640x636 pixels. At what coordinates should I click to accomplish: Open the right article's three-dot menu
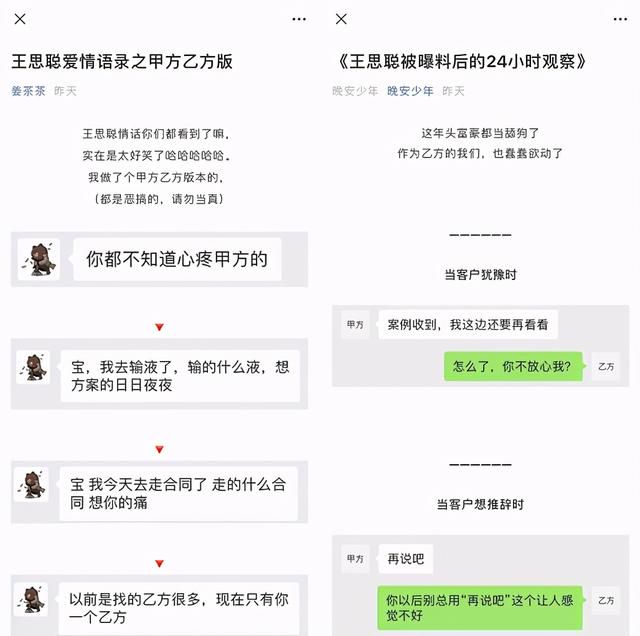pyautogui.click(x=620, y=19)
